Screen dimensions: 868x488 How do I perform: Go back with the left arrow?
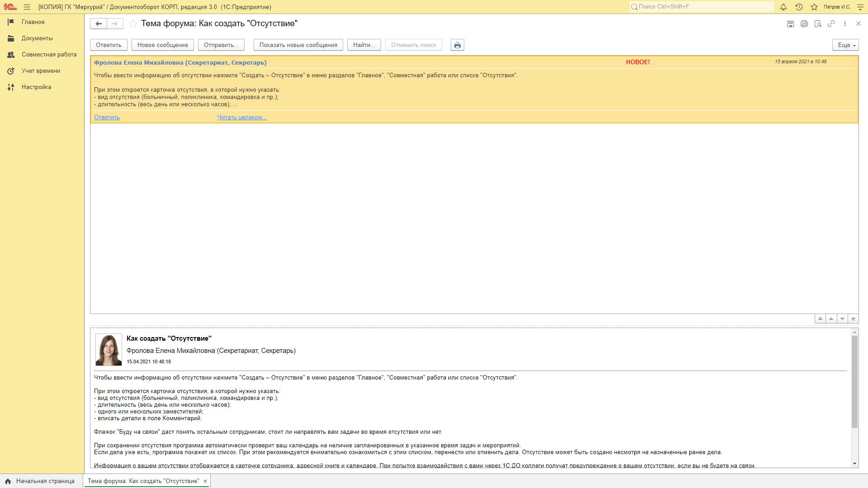[x=99, y=23]
